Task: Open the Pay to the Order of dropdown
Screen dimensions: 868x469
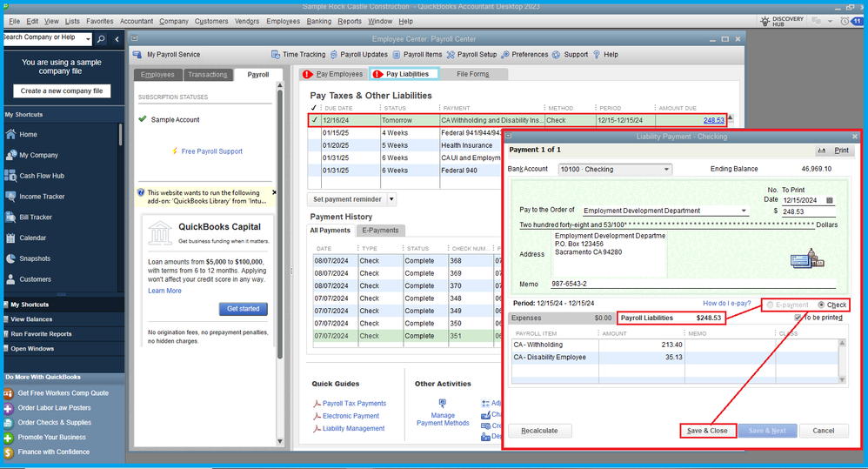Action: point(744,211)
